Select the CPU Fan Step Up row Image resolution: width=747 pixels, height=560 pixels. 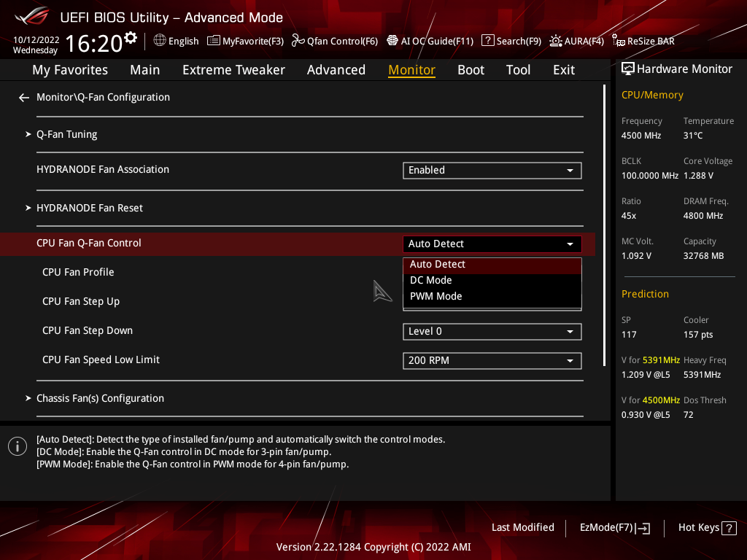point(298,301)
